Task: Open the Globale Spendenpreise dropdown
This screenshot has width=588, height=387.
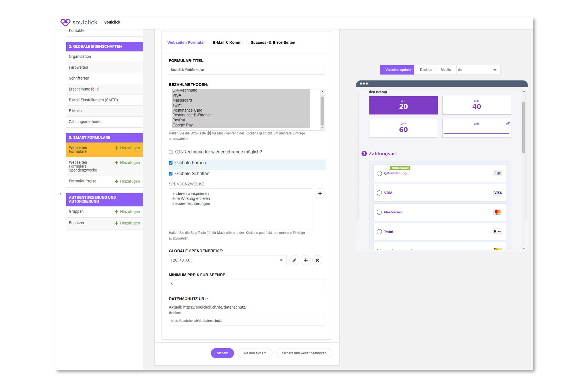Action: [x=227, y=260]
